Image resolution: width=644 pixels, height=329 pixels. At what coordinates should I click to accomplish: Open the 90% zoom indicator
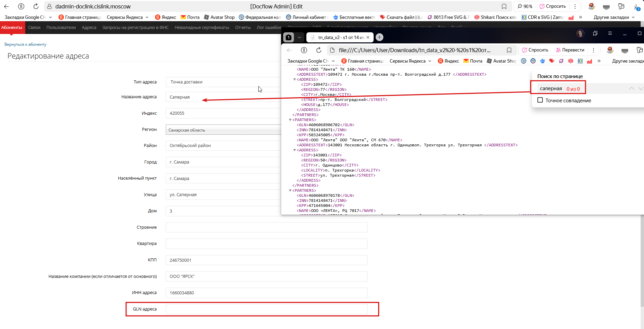(x=525, y=6)
